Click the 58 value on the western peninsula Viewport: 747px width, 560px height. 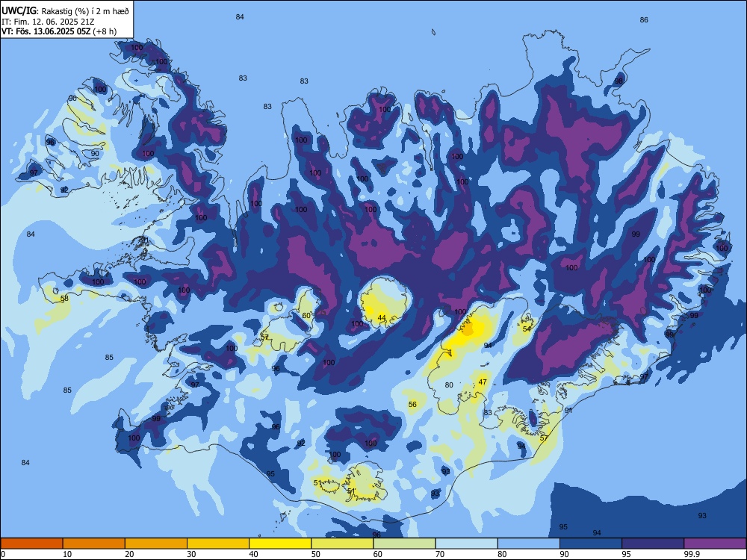tap(64, 299)
